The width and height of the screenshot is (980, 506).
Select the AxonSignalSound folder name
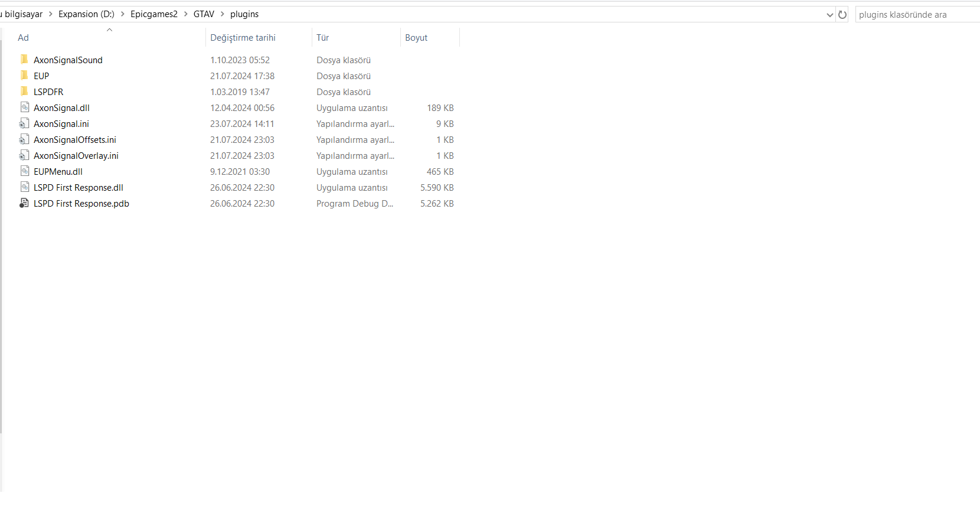tap(68, 60)
